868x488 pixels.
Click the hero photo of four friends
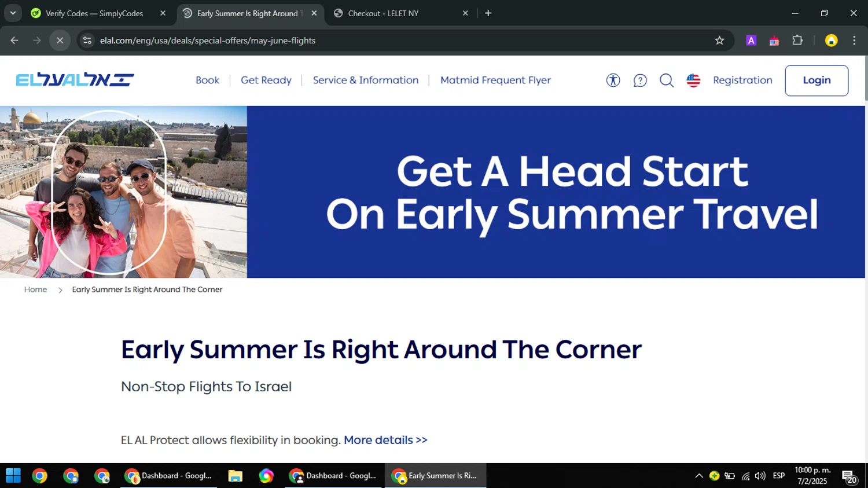(123, 192)
